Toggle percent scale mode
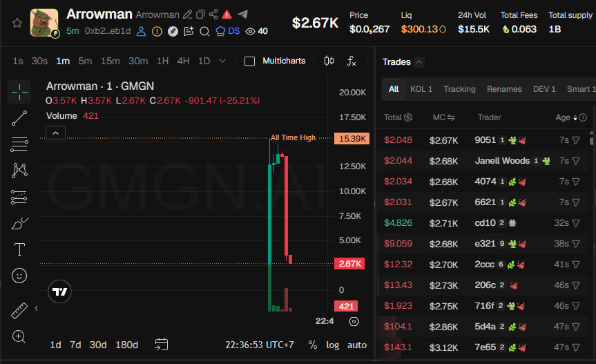The image size is (596, 364). pyautogui.click(x=313, y=345)
